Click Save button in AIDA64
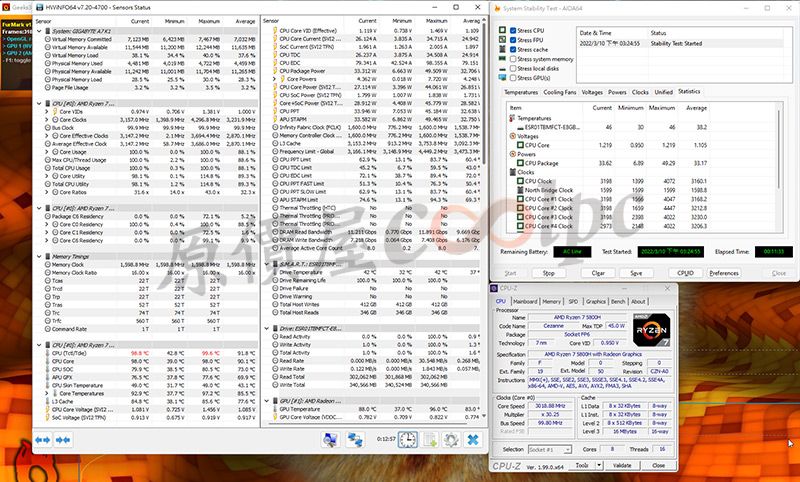Image resolution: width=800 pixels, height=482 pixels. pyautogui.click(x=636, y=273)
